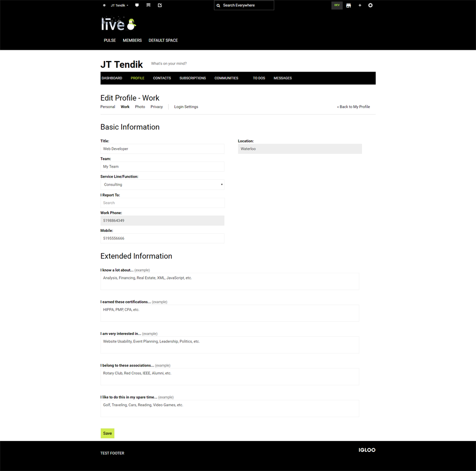
Task: Open the chat bubble icon in top bar
Action: 137,5
